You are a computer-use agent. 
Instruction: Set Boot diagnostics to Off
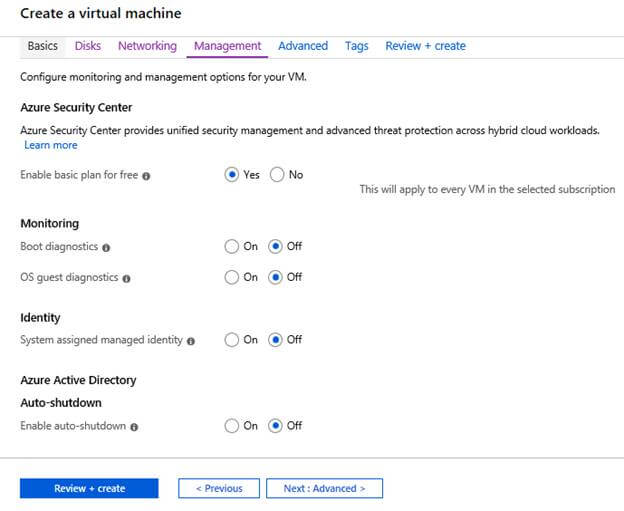[275, 246]
